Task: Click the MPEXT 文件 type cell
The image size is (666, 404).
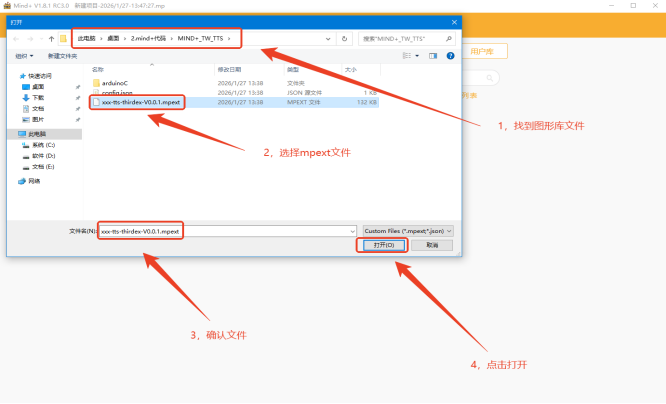Action: tap(304, 102)
